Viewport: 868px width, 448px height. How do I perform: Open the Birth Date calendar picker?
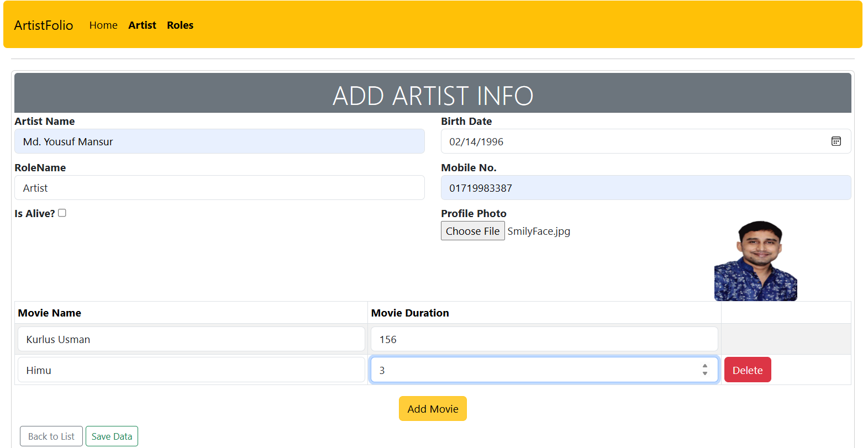coord(836,141)
